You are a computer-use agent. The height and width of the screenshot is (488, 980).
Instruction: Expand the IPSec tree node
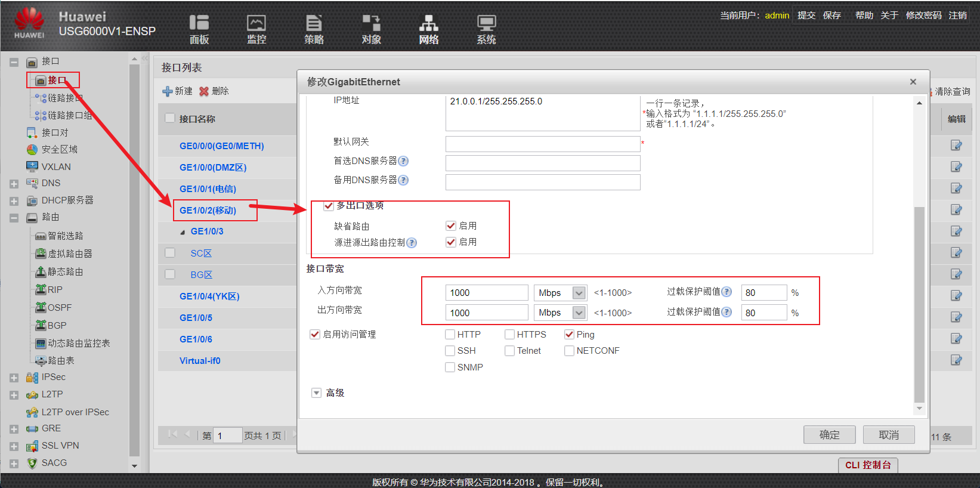pos(14,378)
